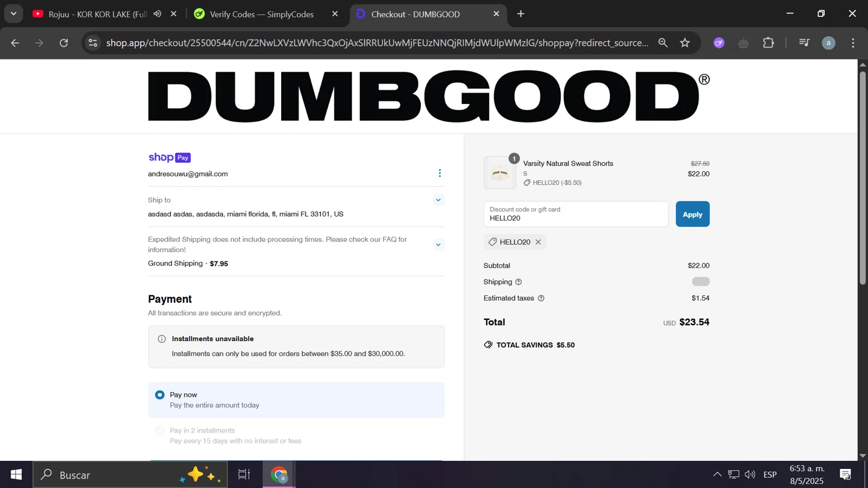Apply the discount code
Viewport: 868px width, 488px height.
pyautogui.click(x=693, y=214)
